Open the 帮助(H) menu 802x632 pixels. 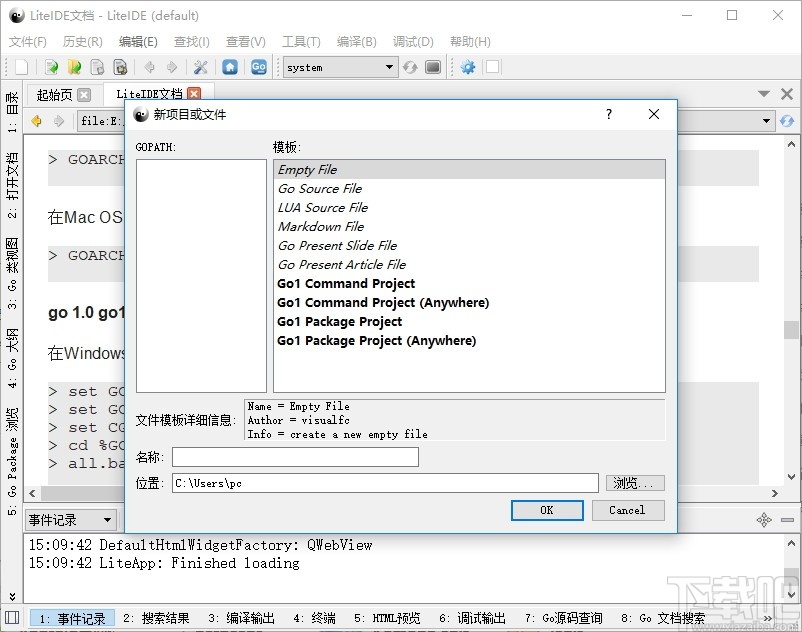coord(470,41)
